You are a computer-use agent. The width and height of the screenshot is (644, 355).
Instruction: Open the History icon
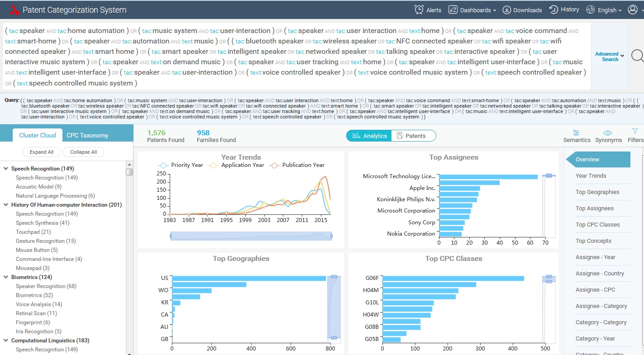click(553, 9)
